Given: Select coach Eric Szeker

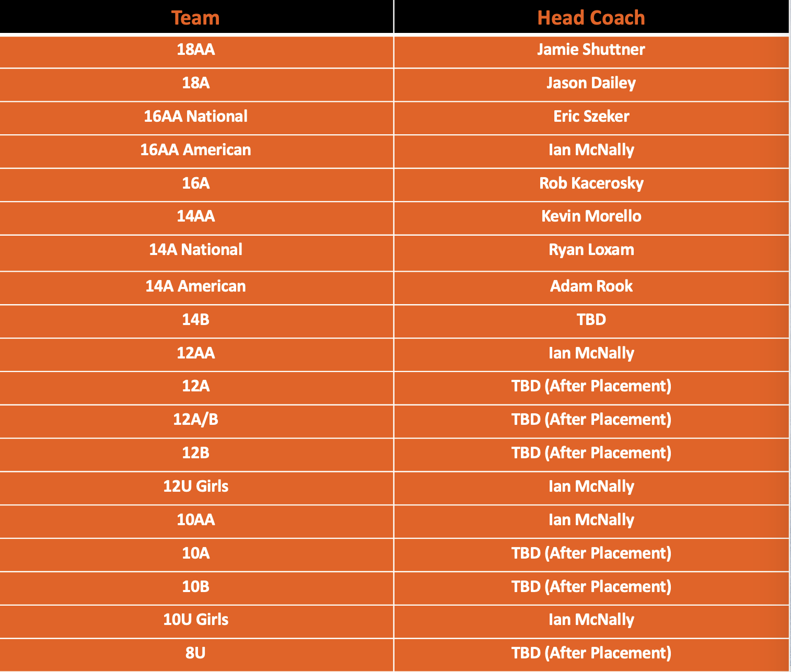Looking at the screenshot, I should pyautogui.click(x=591, y=117).
